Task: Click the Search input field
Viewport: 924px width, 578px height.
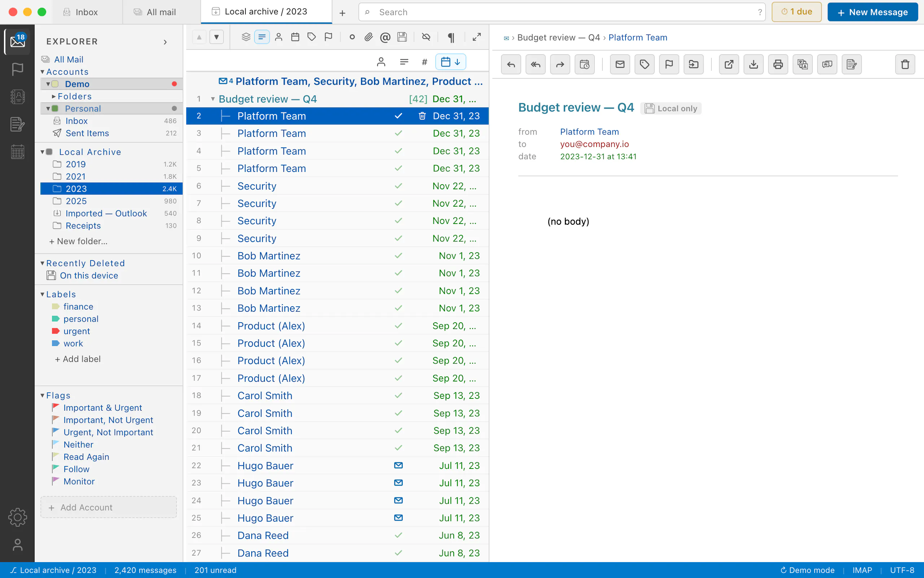Action: coord(562,12)
